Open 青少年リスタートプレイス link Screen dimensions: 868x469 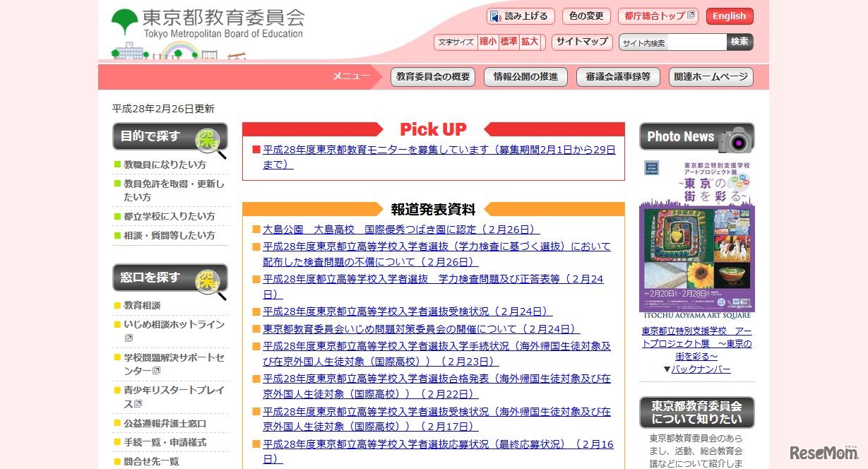click(x=174, y=397)
